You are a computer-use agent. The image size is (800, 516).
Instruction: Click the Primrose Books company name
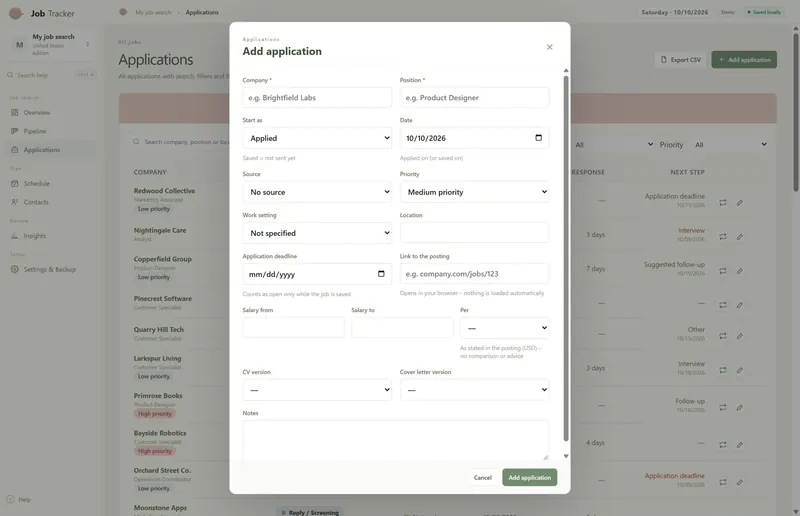click(x=158, y=396)
